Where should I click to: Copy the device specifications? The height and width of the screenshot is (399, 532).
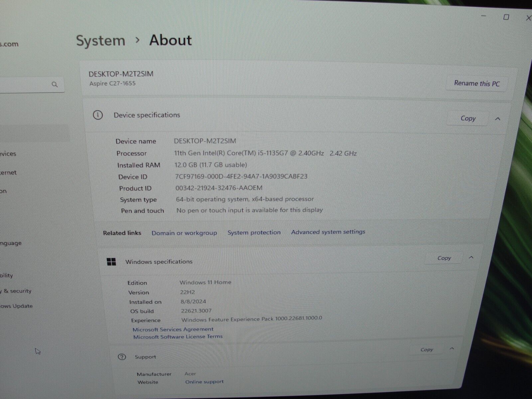(468, 118)
